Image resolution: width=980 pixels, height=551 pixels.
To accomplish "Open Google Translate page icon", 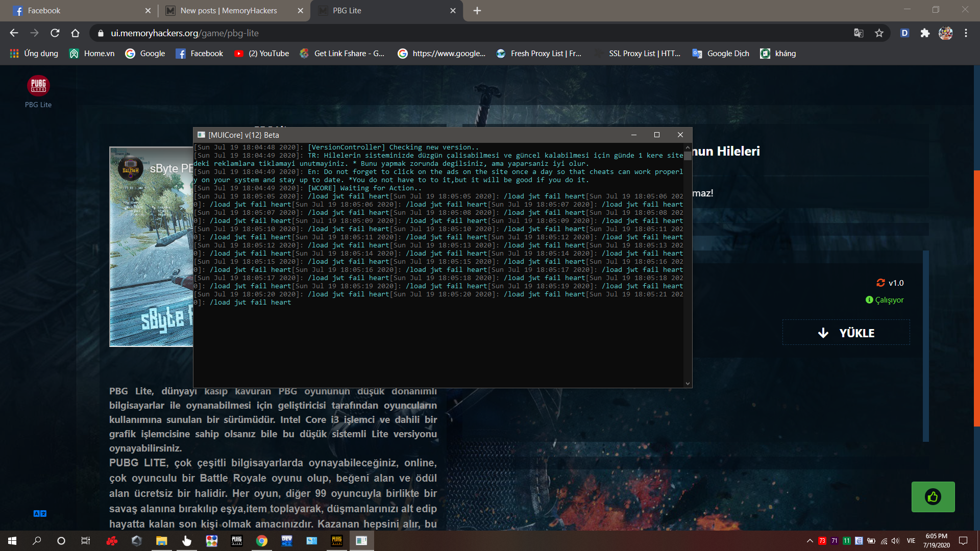I will [x=859, y=33].
